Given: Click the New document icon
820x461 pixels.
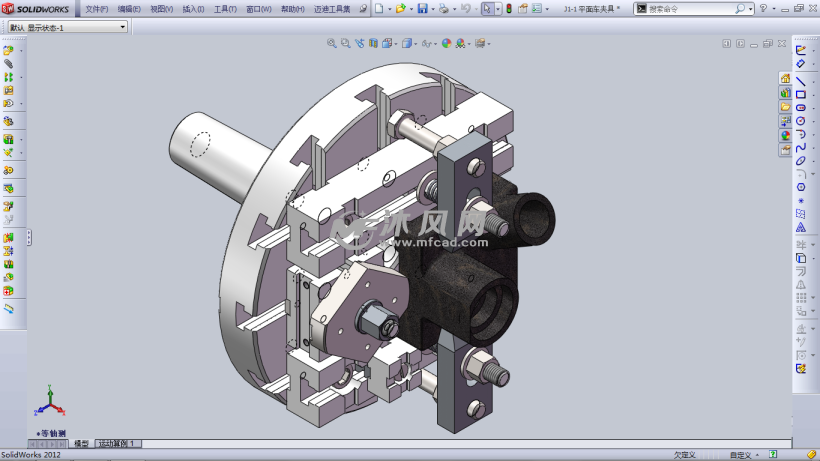Looking at the screenshot, I should click(378, 9).
